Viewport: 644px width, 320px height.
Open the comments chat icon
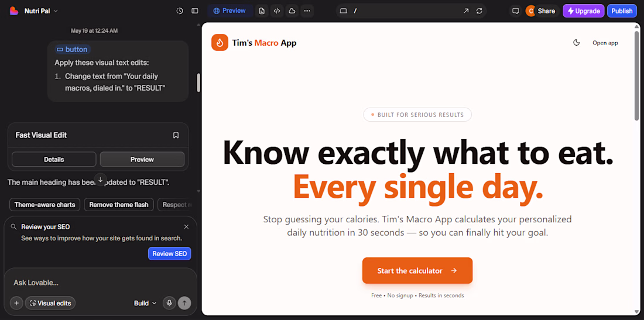pos(515,11)
